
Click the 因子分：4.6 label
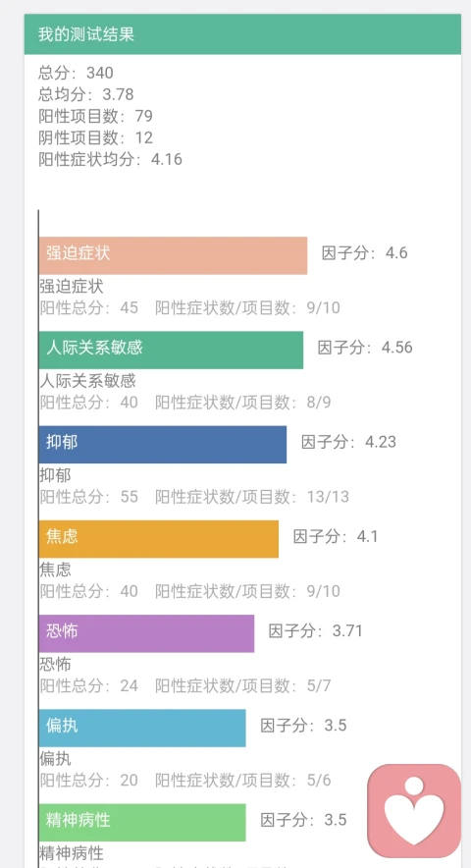(x=365, y=253)
